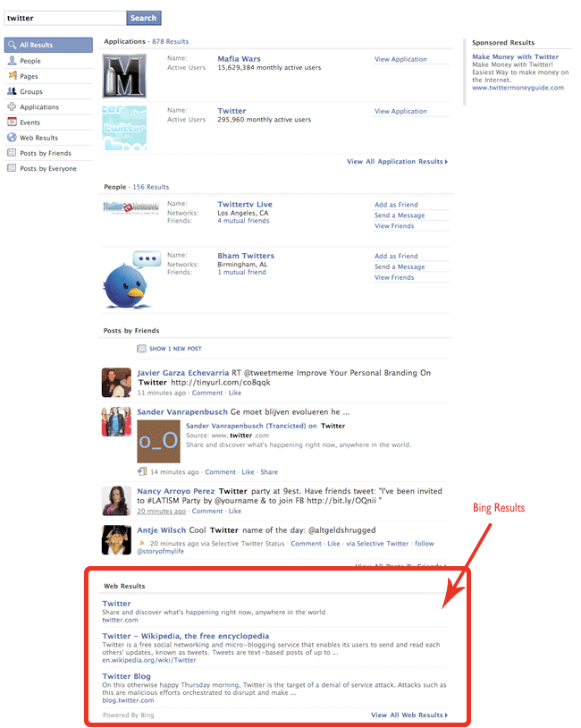
Task: Open Antje Wilsch's avatar
Action: (116, 540)
